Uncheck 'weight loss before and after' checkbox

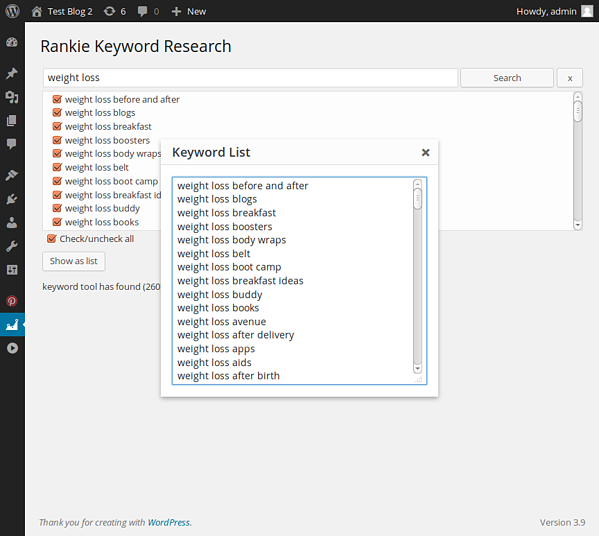point(57,99)
